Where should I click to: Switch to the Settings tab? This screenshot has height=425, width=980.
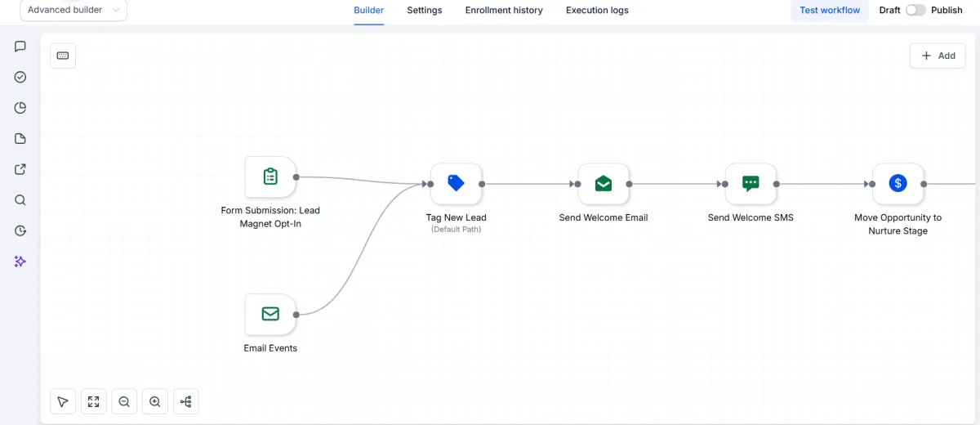coord(425,11)
